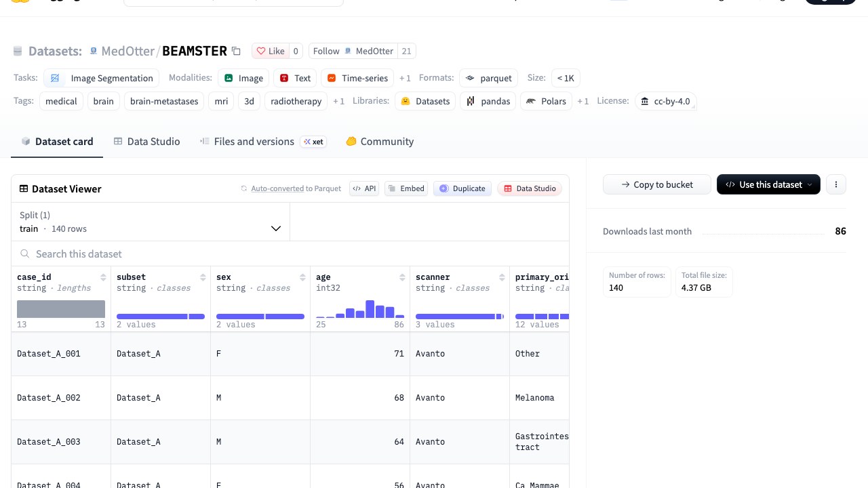Open the cc-by-4.0 license tag

click(x=665, y=101)
